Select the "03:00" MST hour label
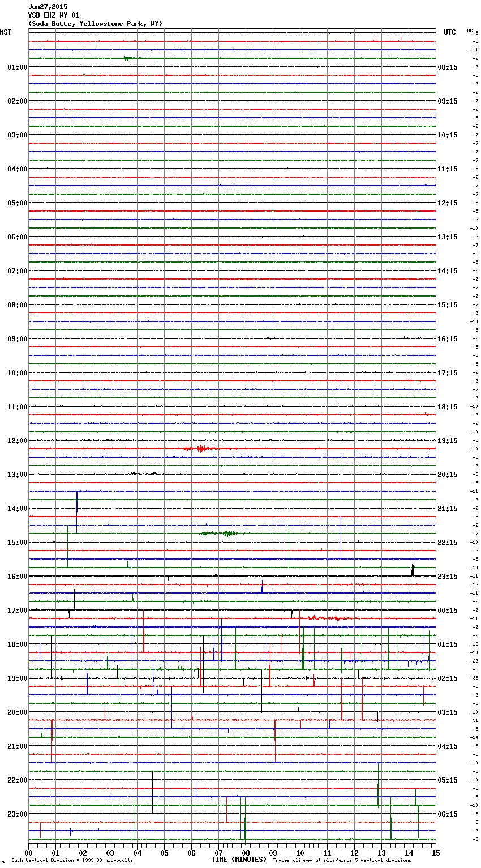 [x=17, y=135]
